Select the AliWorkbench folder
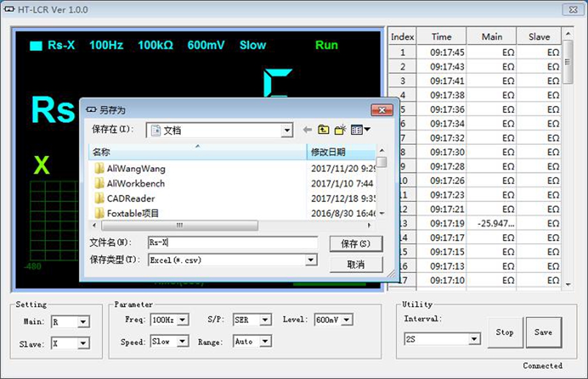588x379 pixels. click(x=136, y=184)
